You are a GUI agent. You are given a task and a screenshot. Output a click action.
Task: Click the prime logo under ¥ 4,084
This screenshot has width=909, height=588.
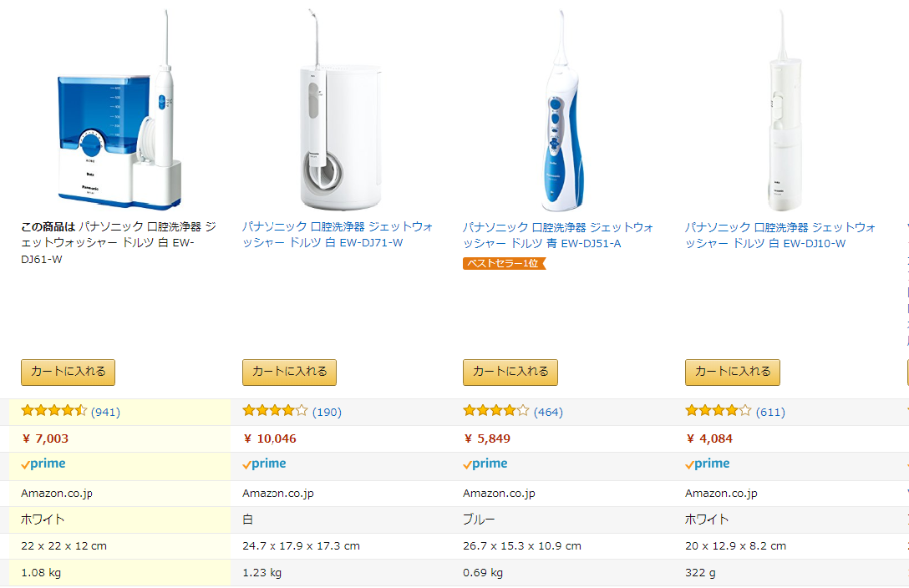(708, 464)
